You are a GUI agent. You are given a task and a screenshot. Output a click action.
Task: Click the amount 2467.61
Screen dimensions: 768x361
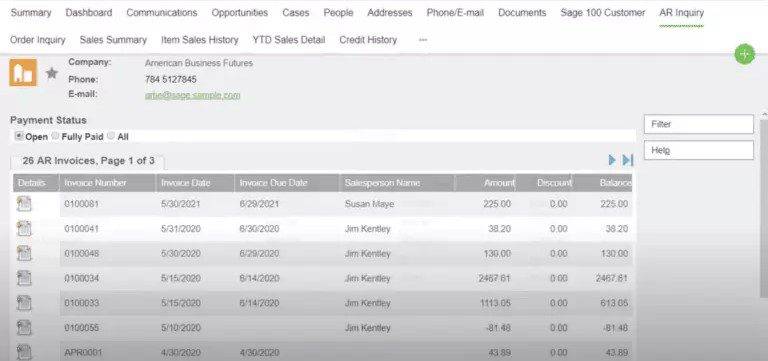click(x=495, y=278)
